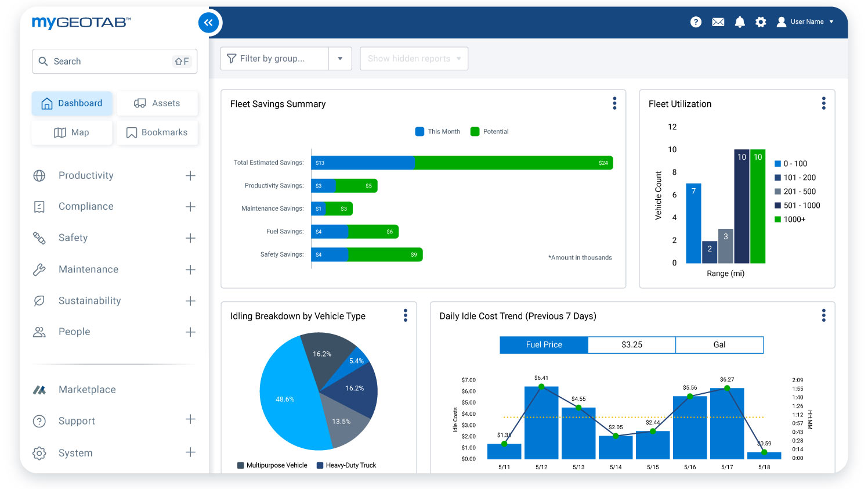Screen dimensions: 868x489
Task: Collapse the sidebar with double-chevron button
Action: coord(208,23)
